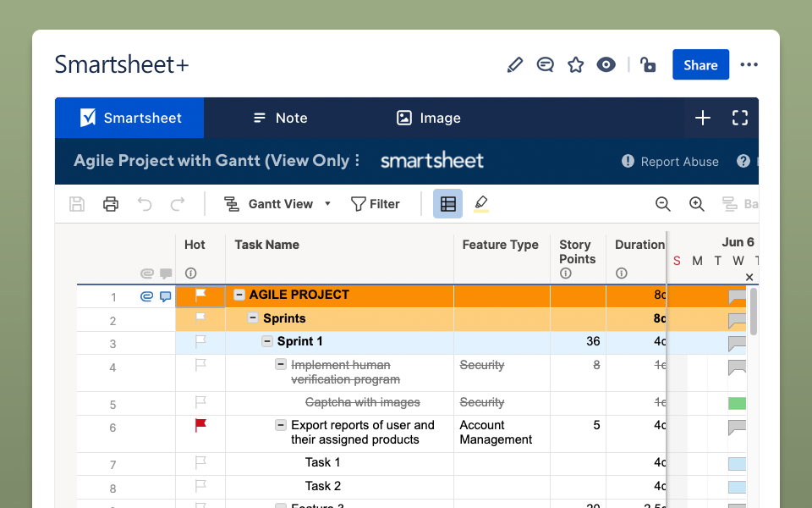This screenshot has width=812, height=508.
Task: Click Report Abuse link
Action: tap(670, 162)
